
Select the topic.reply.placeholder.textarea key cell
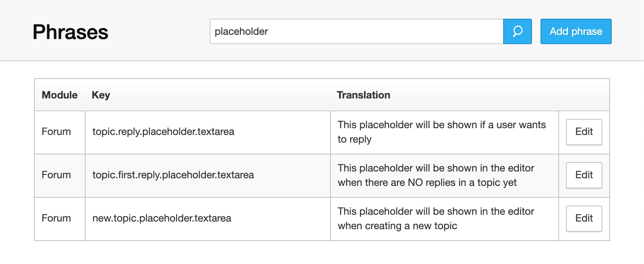pos(208,132)
